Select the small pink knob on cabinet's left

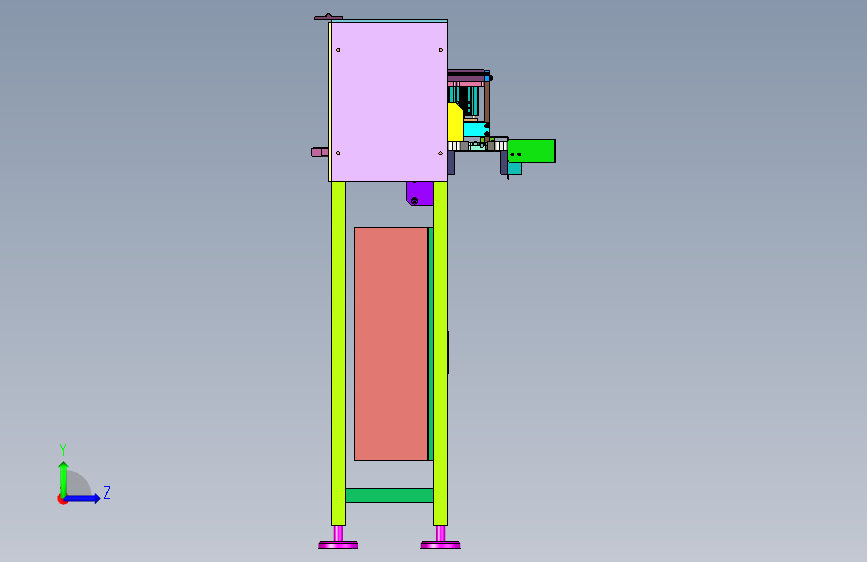coord(320,152)
